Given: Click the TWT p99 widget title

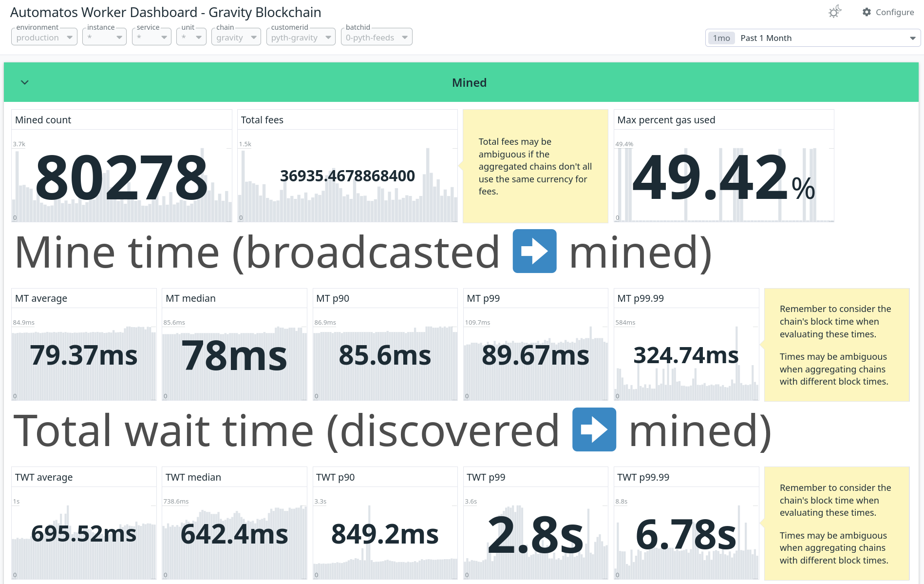Looking at the screenshot, I should tap(486, 477).
